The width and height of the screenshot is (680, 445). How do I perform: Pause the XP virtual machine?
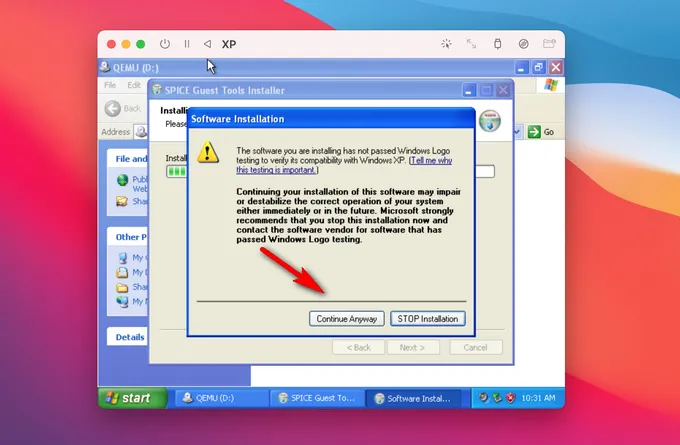(187, 44)
